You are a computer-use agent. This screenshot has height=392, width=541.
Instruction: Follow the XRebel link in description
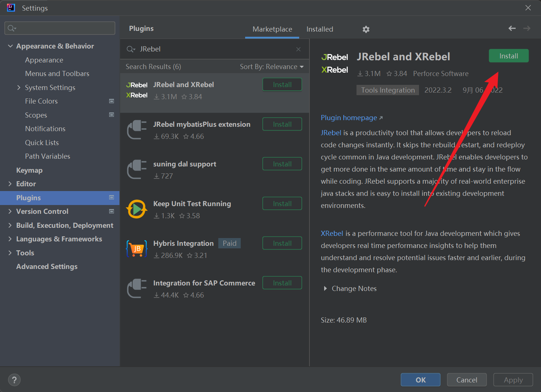coord(332,233)
